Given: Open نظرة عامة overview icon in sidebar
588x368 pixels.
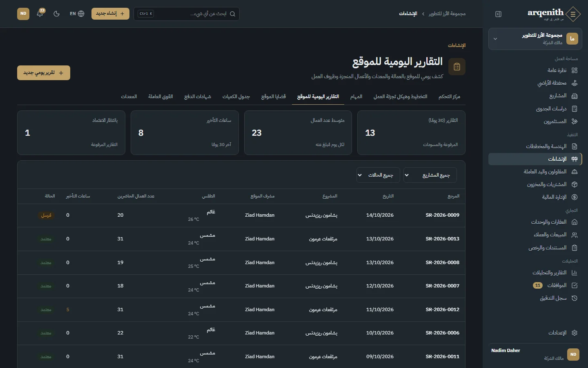Looking at the screenshot, I should pyautogui.click(x=575, y=70).
